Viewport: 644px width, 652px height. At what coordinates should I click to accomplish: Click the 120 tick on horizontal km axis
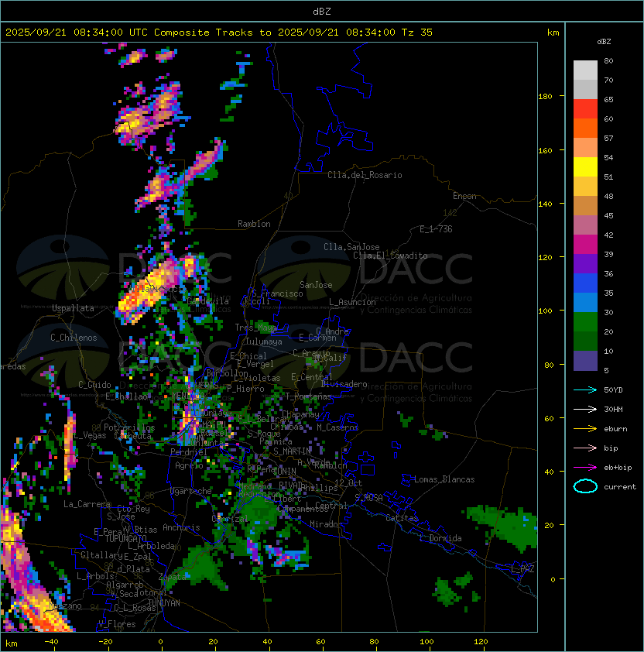[481, 642]
